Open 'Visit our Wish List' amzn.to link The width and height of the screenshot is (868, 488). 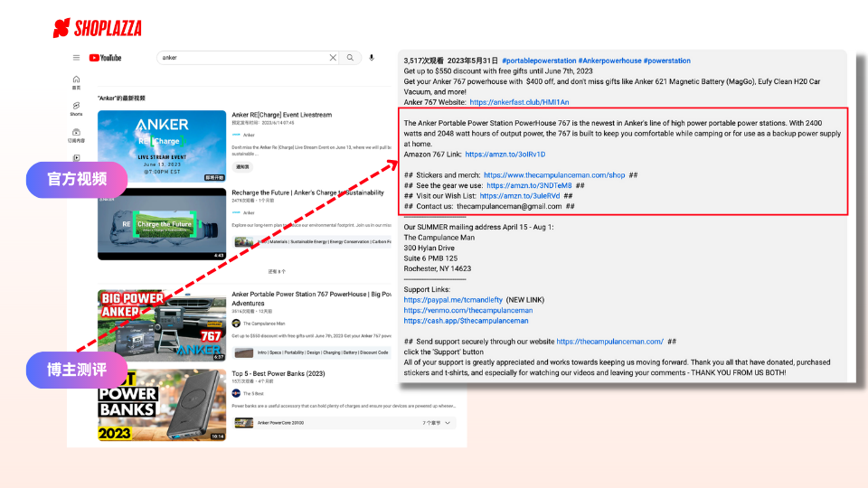click(520, 196)
